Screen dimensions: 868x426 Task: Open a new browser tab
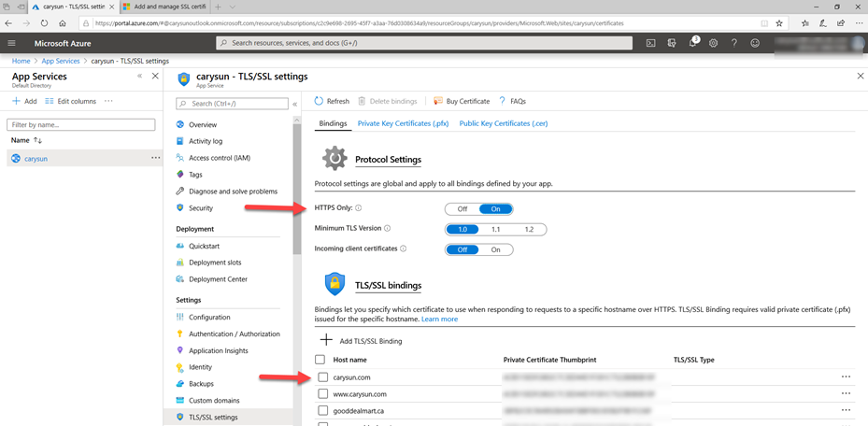click(x=218, y=7)
